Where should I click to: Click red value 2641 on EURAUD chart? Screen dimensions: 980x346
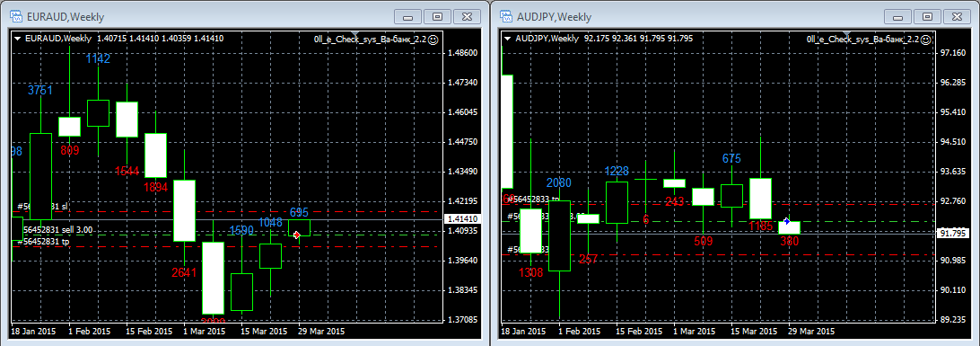pyautogui.click(x=184, y=272)
